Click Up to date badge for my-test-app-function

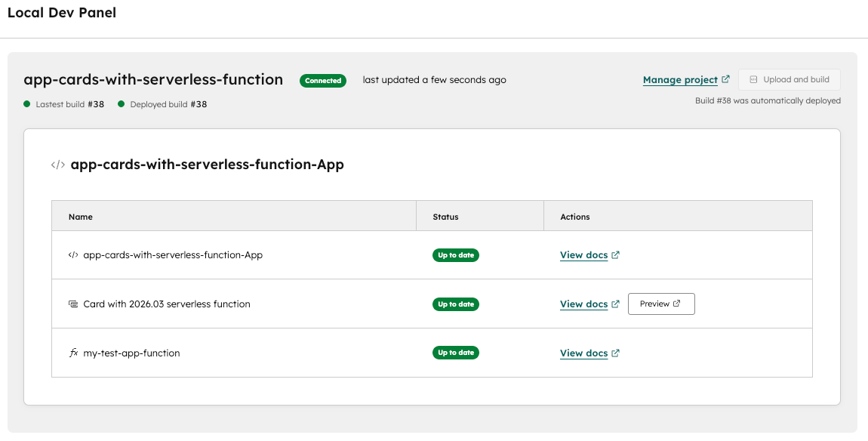click(x=456, y=353)
